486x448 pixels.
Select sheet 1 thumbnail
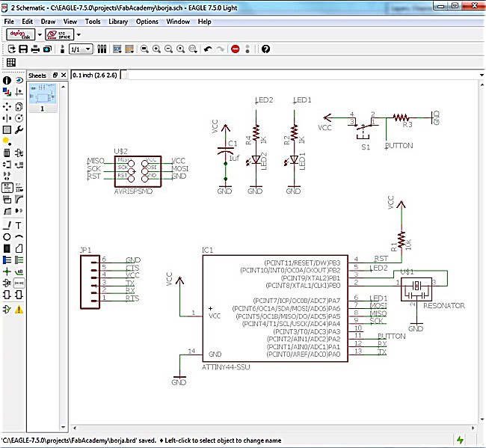43,97
